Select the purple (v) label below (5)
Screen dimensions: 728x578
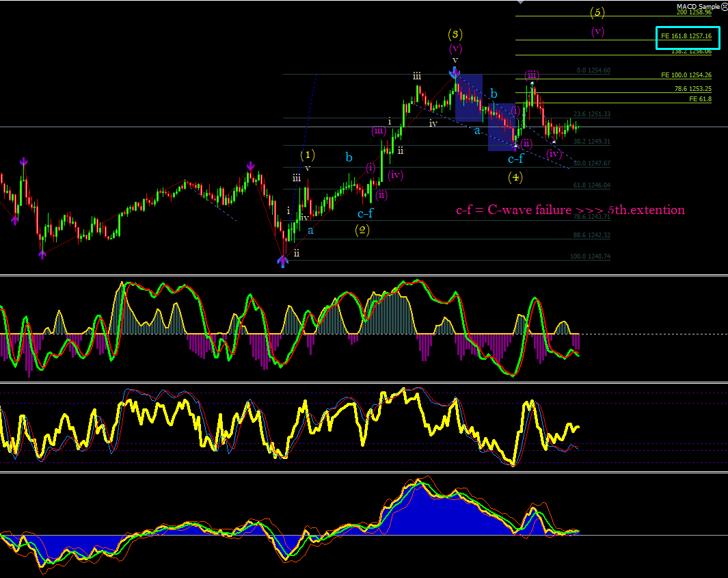(597, 31)
